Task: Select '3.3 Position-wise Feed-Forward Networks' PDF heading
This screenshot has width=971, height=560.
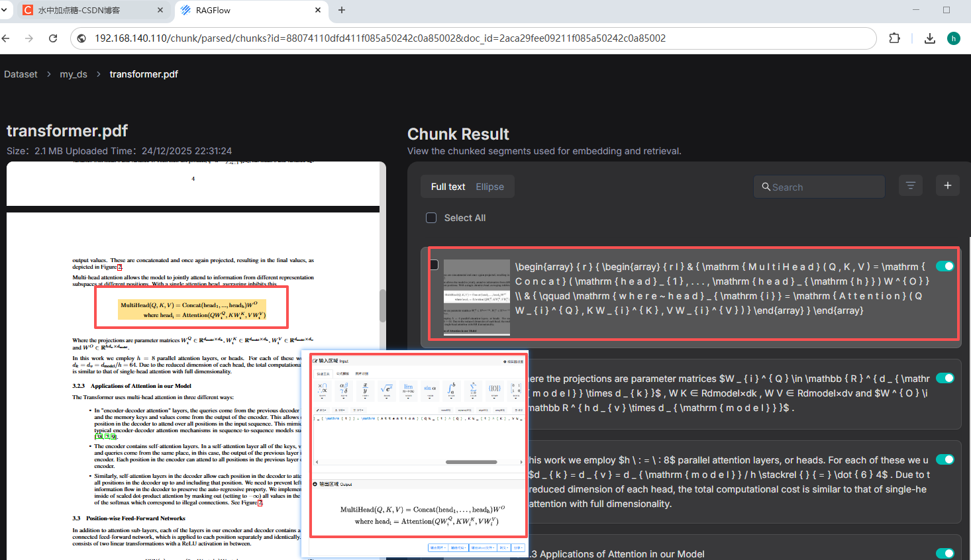Action: click(128, 518)
